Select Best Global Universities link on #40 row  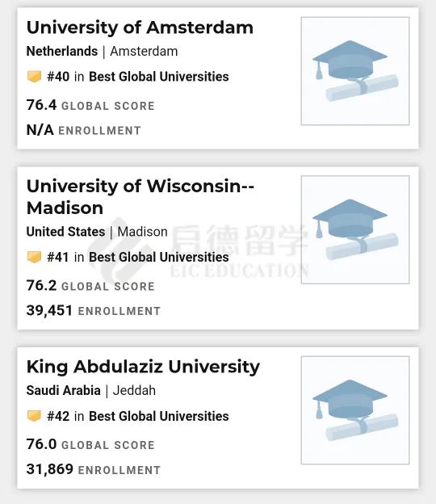[x=159, y=77]
